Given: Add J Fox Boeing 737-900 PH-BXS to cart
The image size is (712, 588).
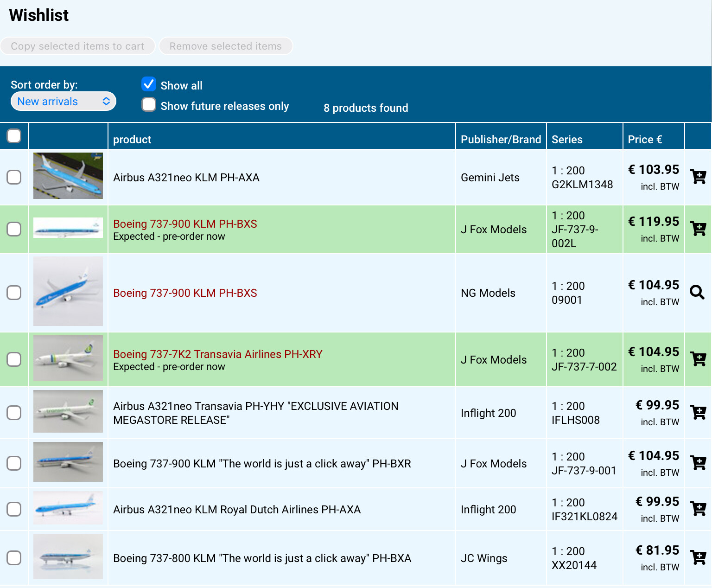Looking at the screenshot, I should coord(698,229).
